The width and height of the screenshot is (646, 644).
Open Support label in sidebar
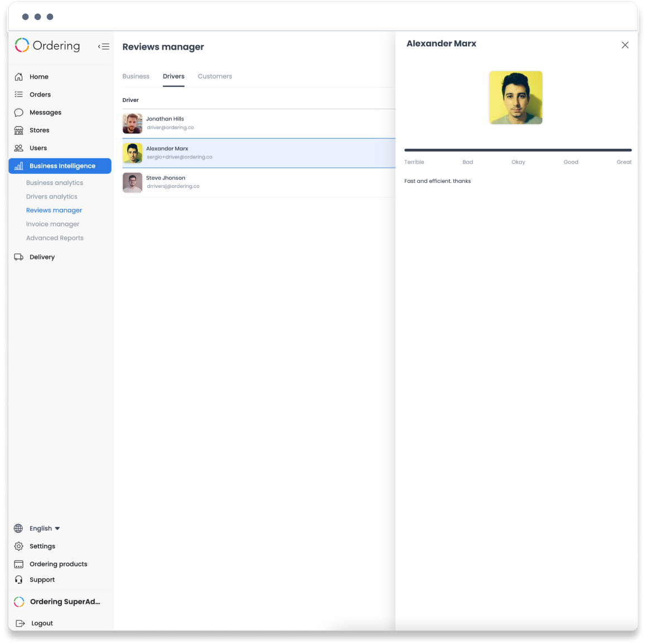[x=42, y=580]
